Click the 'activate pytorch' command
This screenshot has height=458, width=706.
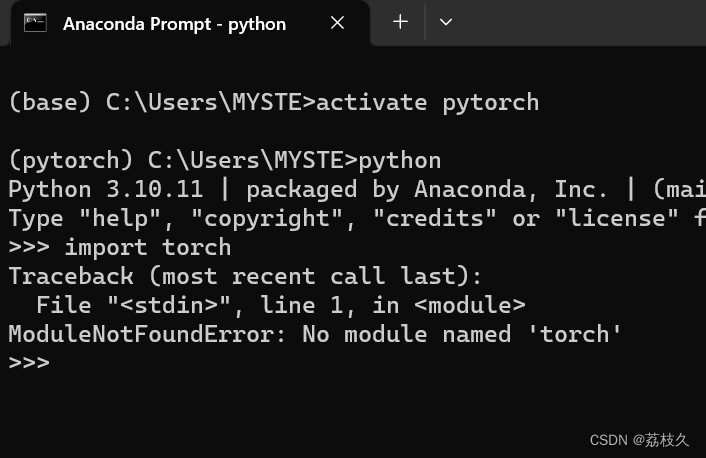(427, 101)
